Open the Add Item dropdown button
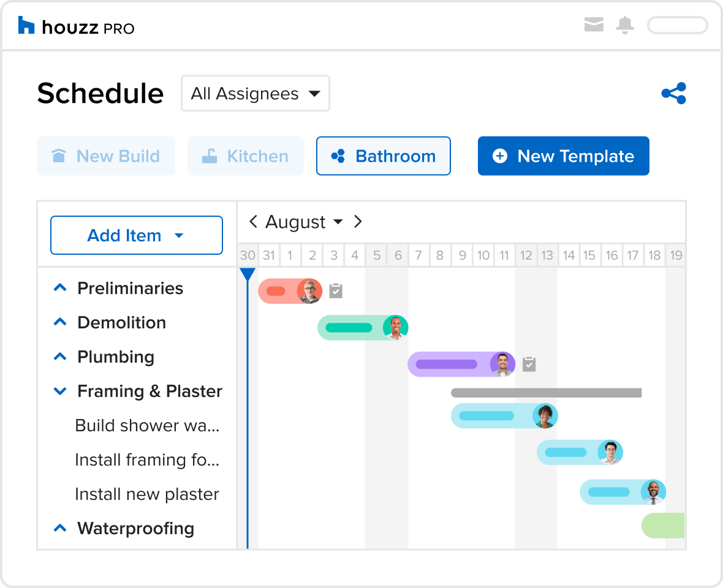Viewport: 723px width, 588px height. [136, 235]
